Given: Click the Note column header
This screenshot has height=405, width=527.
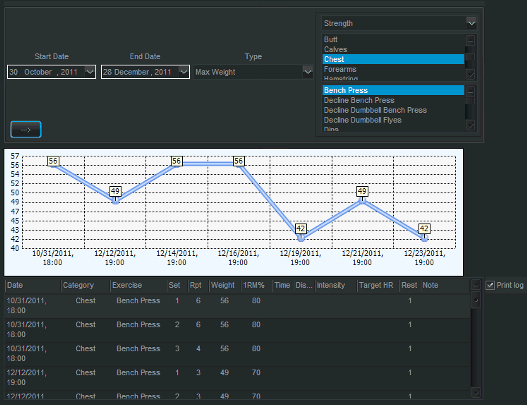Looking at the screenshot, I should 445,285.
